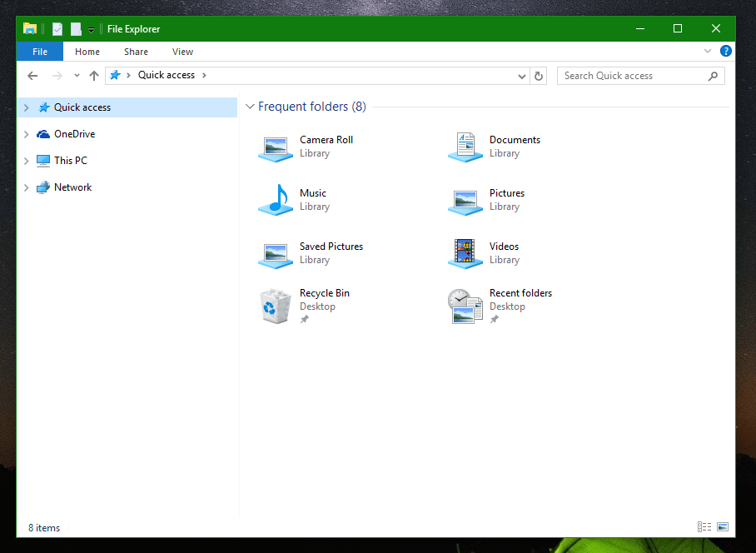The image size is (756, 553).
Task: Open the Saved Pictures library
Action: tap(331, 246)
